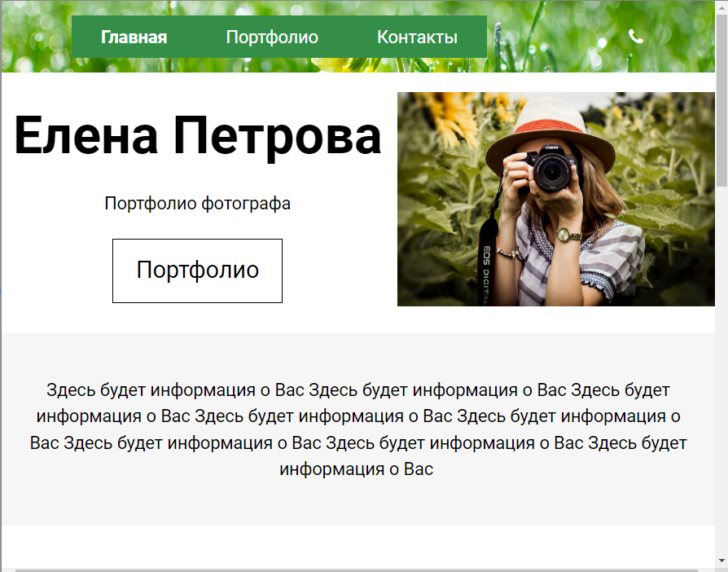This screenshot has height=572, width=728.
Task: Click the white phone icon in the header
Action: (x=636, y=36)
